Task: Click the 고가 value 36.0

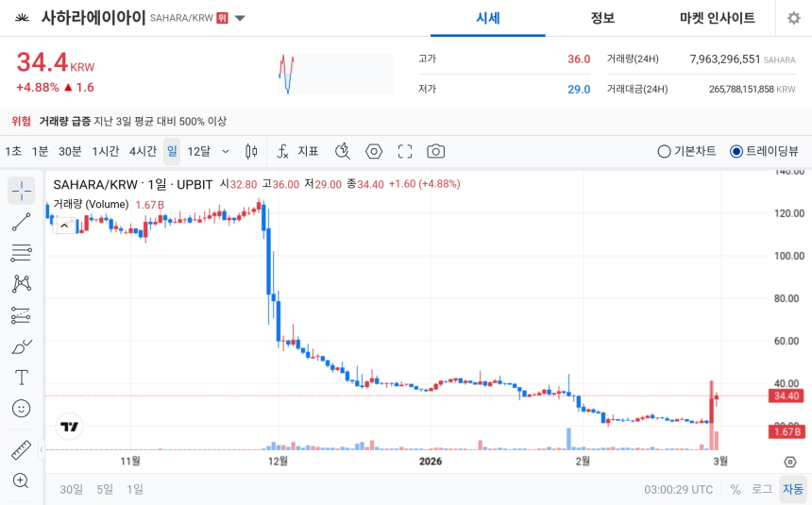Action: pyautogui.click(x=579, y=59)
